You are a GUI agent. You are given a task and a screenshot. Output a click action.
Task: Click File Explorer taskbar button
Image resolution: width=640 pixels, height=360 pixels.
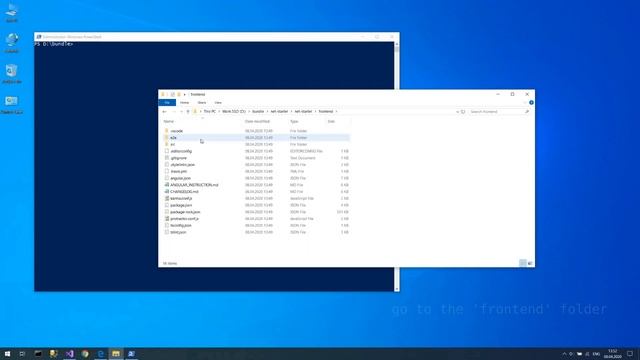tap(116, 353)
